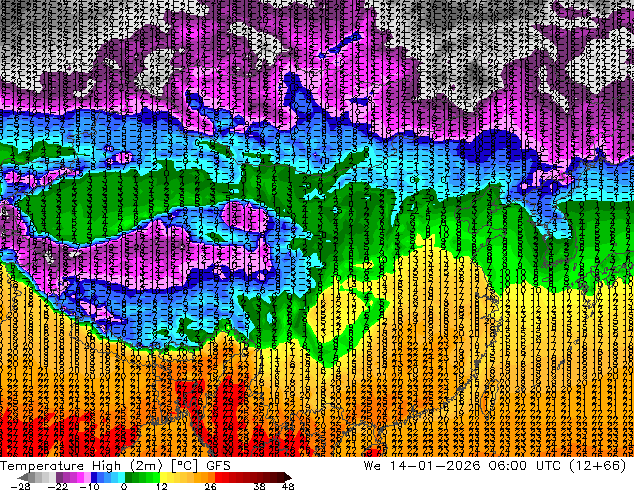Click the dark maroon right arrow end of legend
The height and width of the screenshot is (490, 634).
[x=287, y=477]
